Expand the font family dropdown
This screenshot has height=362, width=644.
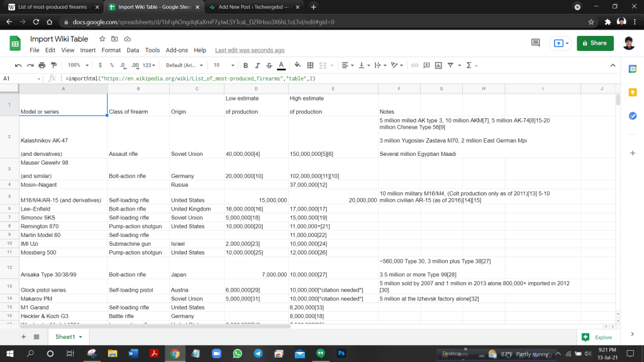coord(183,65)
